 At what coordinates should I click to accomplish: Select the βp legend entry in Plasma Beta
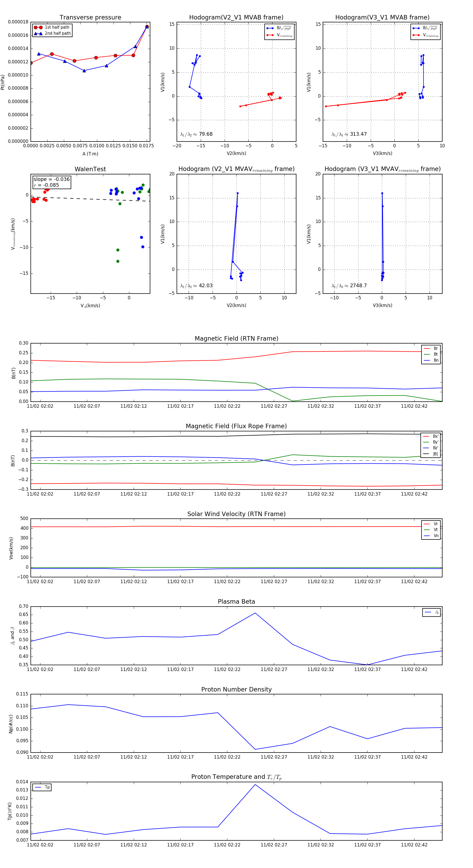click(431, 613)
